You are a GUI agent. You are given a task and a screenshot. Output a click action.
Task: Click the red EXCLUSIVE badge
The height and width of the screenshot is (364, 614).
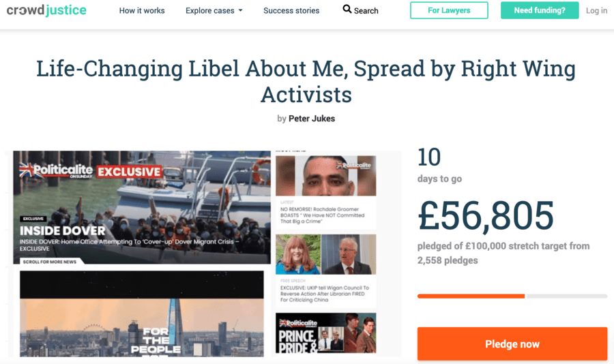(x=129, y=172)
